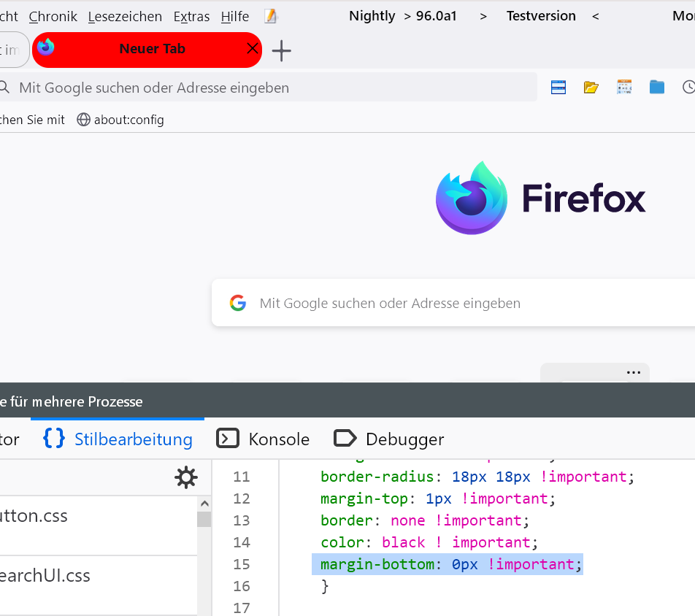Open the Chronik menu
The width and height of the screenshot is (695, 616).
[x=53, y=16]
